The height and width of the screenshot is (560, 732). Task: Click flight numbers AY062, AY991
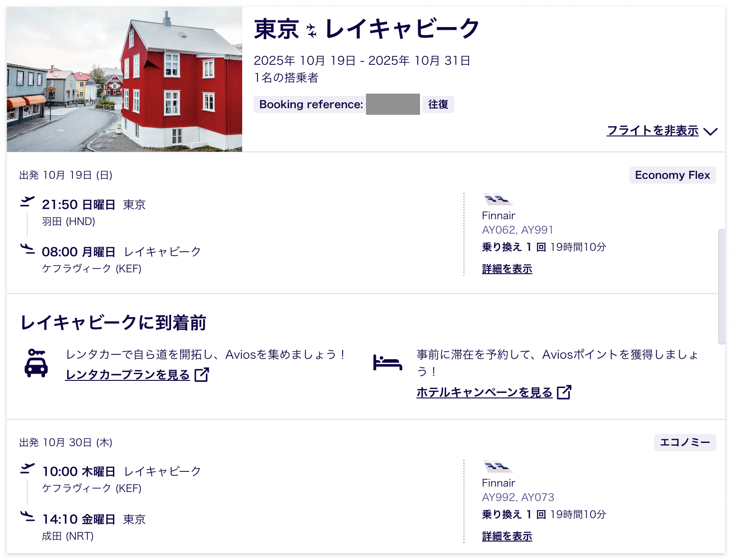(518, 230)
